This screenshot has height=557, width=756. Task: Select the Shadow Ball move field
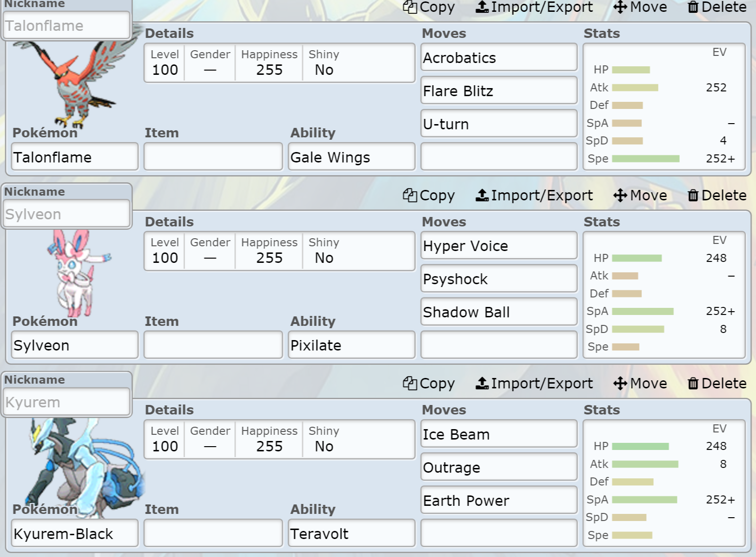coord(499,312)
